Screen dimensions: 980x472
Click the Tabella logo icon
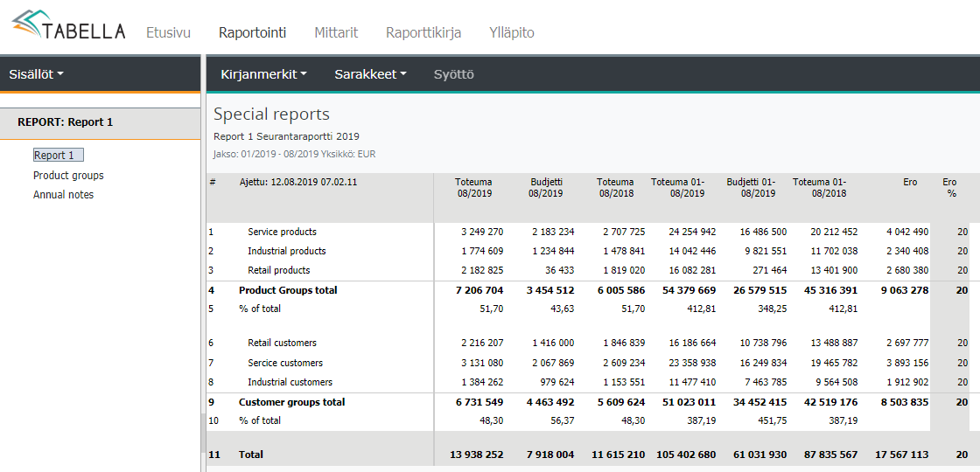28,25
